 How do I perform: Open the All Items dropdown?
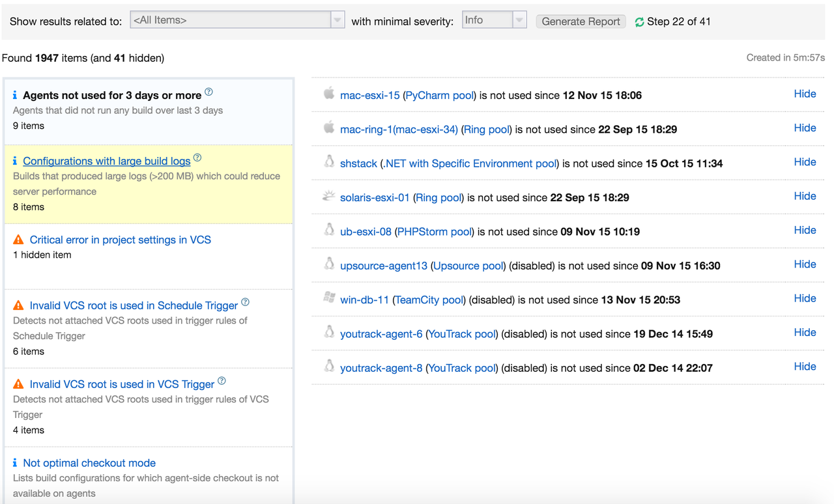tap(237, 20)
